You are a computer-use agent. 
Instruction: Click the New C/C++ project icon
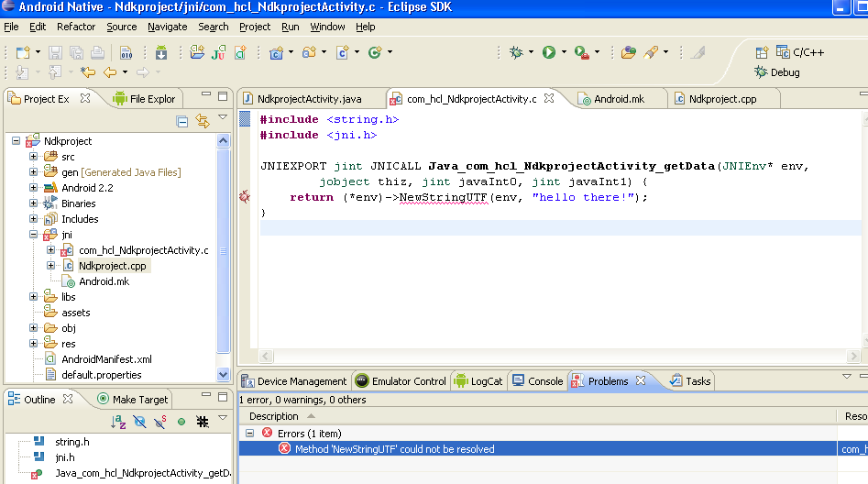pyautogui.click(x=240, y=52)
